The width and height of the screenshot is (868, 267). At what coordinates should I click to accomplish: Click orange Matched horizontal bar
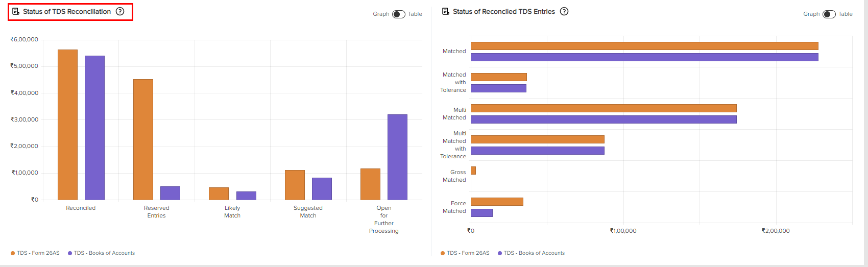[644, 46]
